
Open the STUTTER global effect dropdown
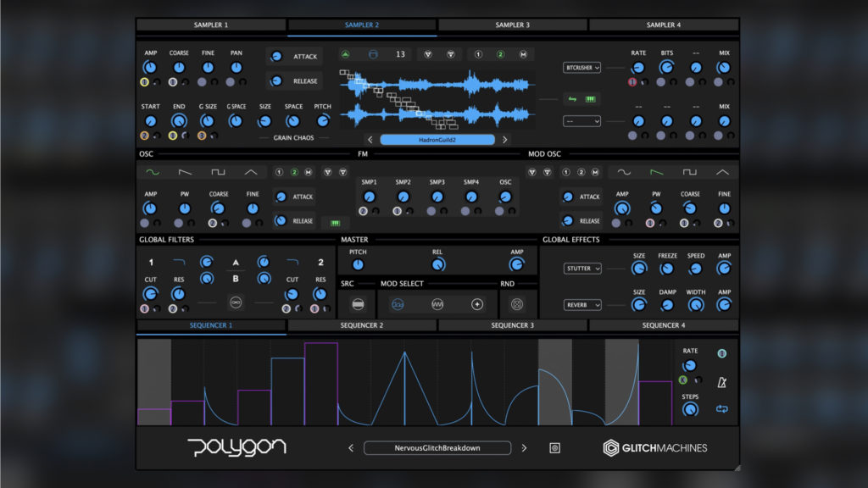click(x=582, y=269)
